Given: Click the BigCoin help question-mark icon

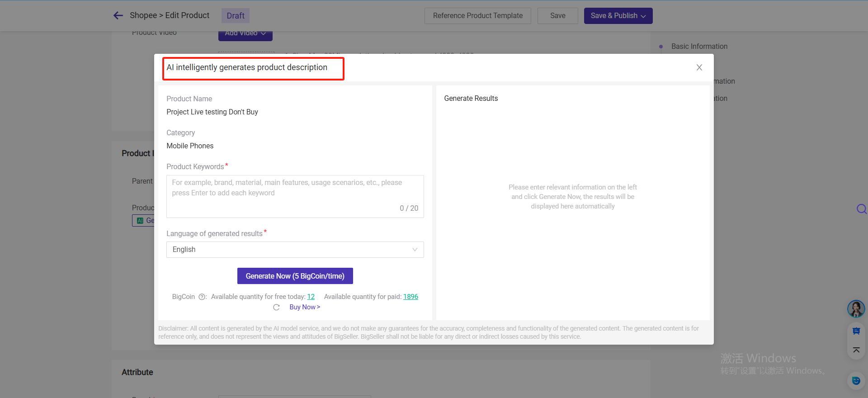Looking at the screenshot, I should (202, 297).
